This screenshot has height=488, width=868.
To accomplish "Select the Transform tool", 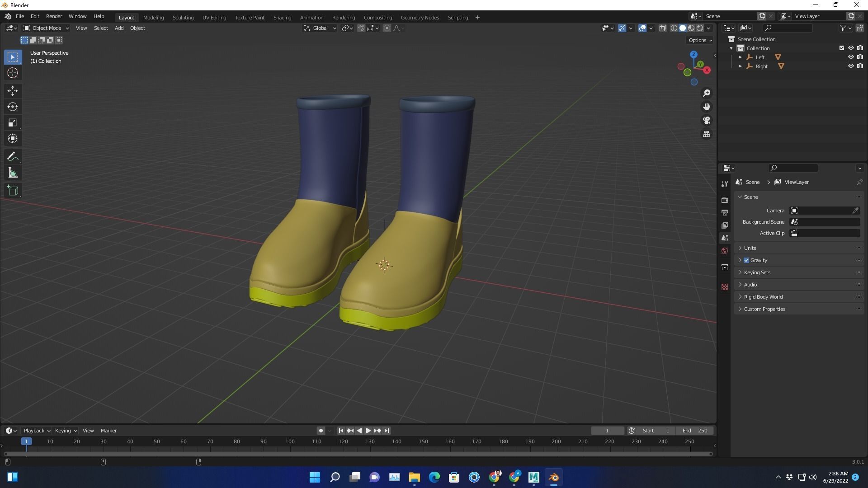I will [13, 138].
